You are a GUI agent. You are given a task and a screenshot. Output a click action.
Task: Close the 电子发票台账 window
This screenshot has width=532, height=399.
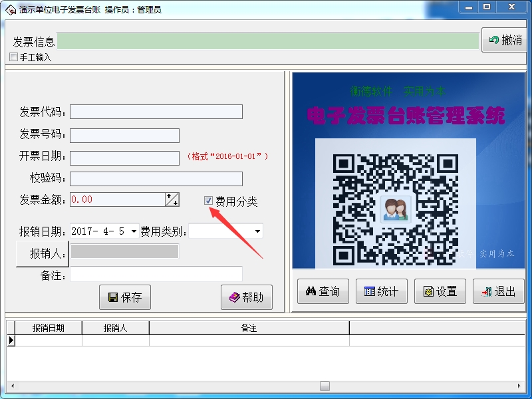[511, 7]
